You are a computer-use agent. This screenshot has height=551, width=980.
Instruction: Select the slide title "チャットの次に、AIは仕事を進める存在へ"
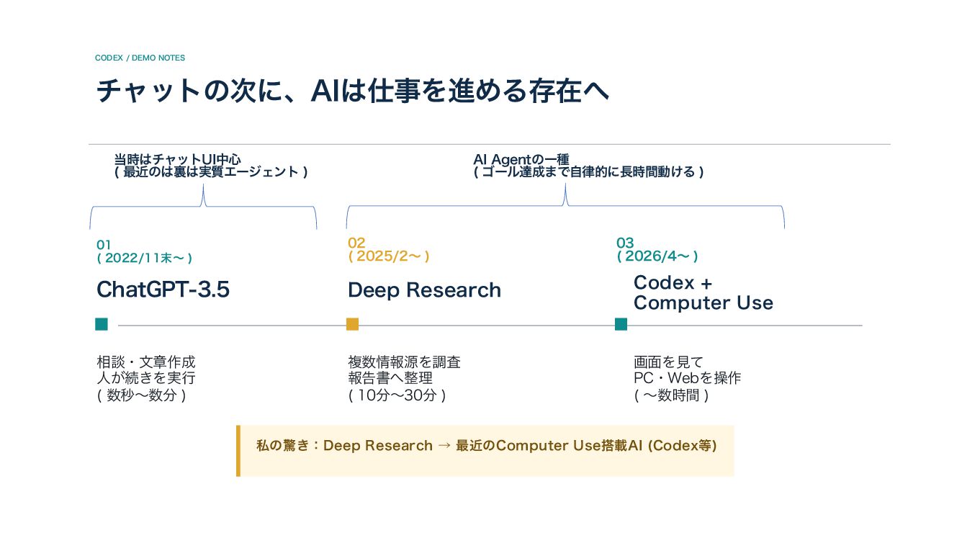[x=353, y=91]
